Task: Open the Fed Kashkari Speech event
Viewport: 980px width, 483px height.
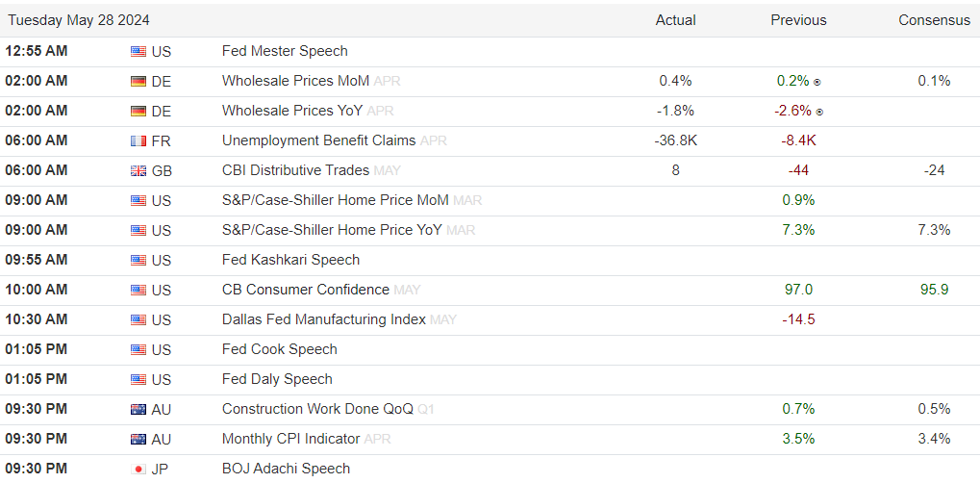Action: [290, 260]
